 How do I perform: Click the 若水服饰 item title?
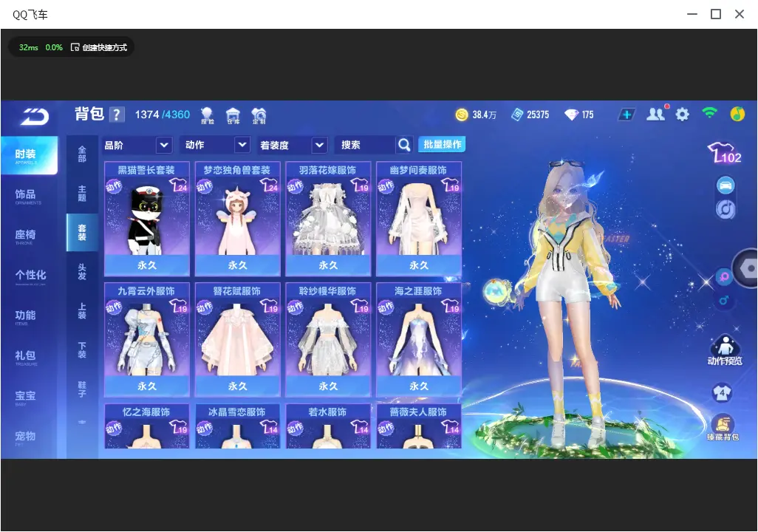(x=328, y=412)
